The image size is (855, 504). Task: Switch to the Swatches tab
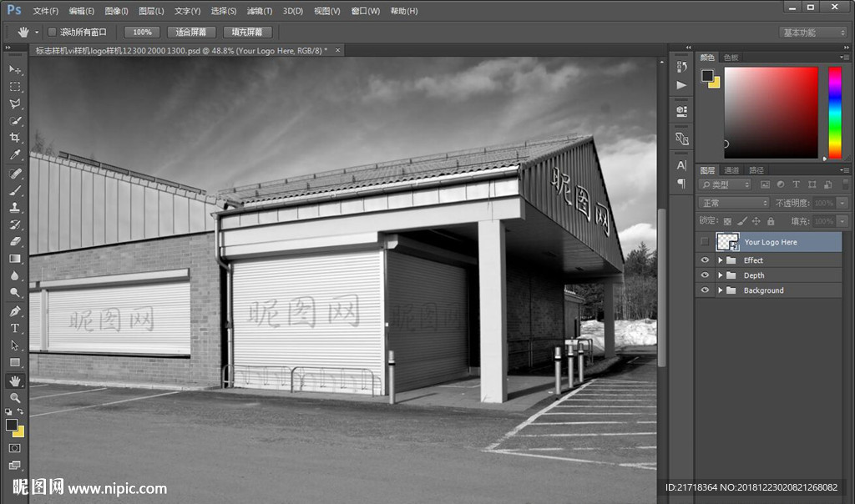[x=731, y=58]
